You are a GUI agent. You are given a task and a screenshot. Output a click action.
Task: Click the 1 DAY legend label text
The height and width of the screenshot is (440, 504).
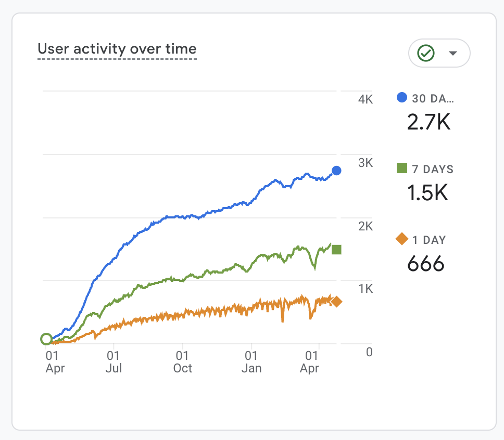point(429,240)
